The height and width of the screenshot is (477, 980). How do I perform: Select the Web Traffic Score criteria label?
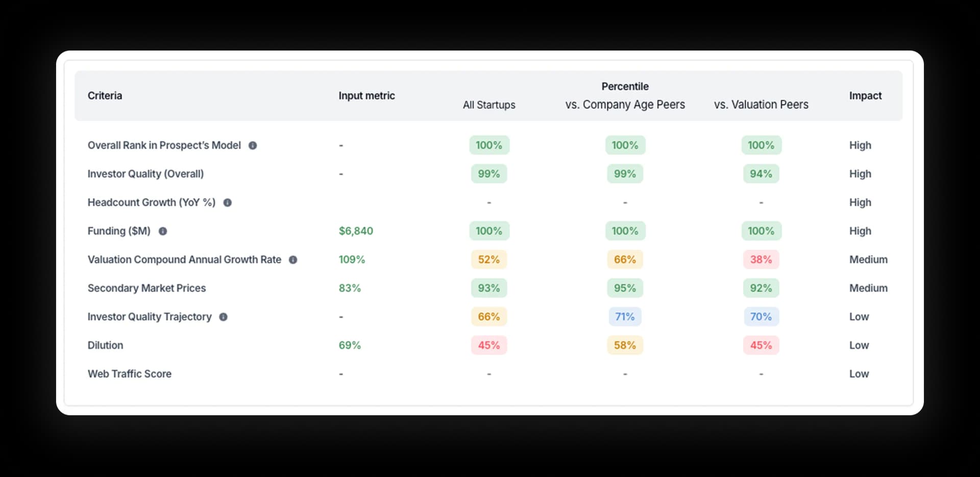point(130,374)
